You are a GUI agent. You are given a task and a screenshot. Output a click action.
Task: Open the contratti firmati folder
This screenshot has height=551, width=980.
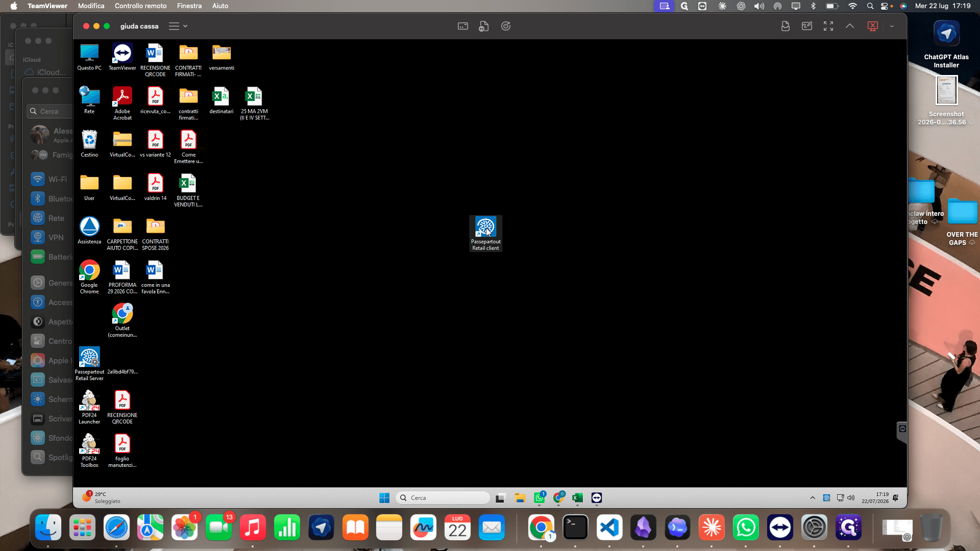[188, 104]
